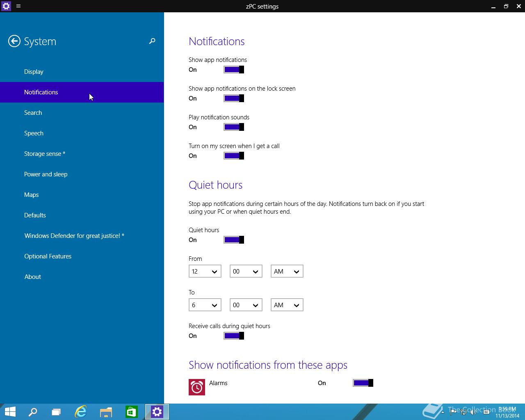
Task: Open the From AM/PM dropdown
Action: click(x=287, y=272)
